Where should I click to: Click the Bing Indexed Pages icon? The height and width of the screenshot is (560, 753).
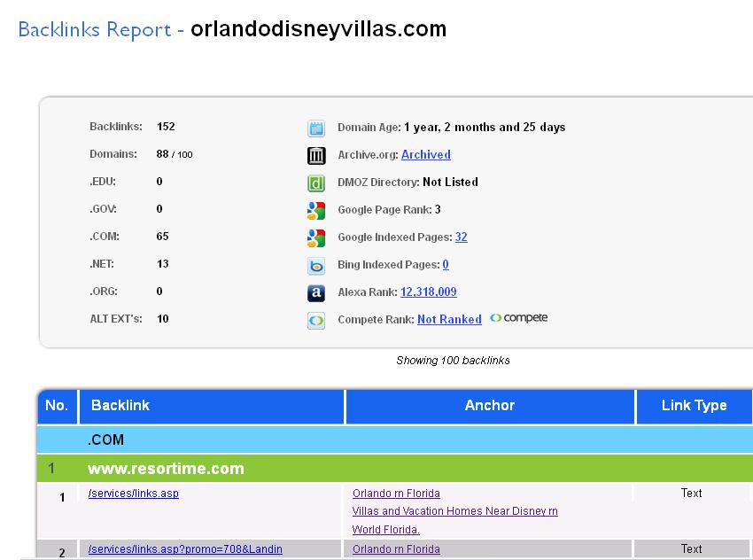316,266
